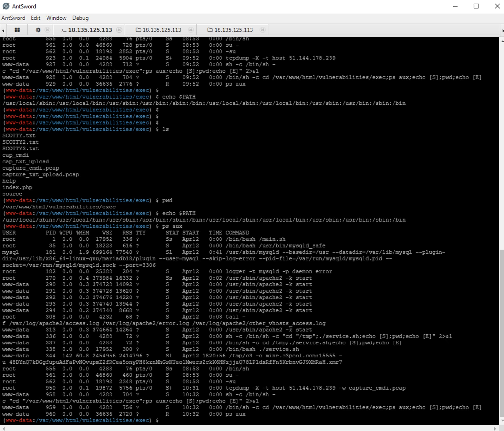
Task: Click SCOTTY2.txt in ls output
Action: point(21,142)
